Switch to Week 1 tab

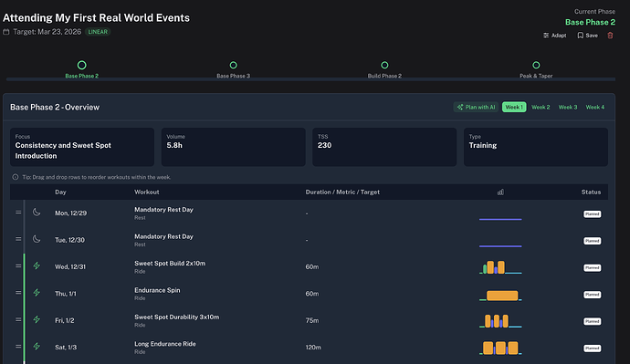514,107
